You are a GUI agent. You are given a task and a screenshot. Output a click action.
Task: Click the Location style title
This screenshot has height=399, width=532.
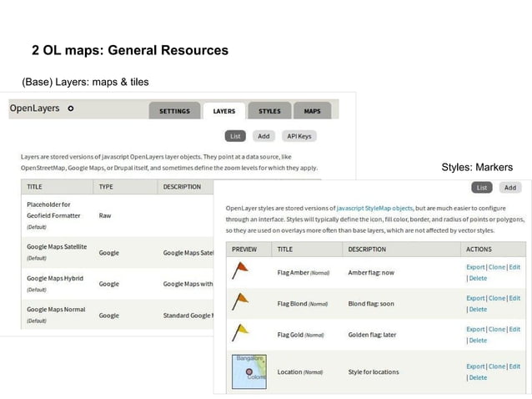coord(289,371)
